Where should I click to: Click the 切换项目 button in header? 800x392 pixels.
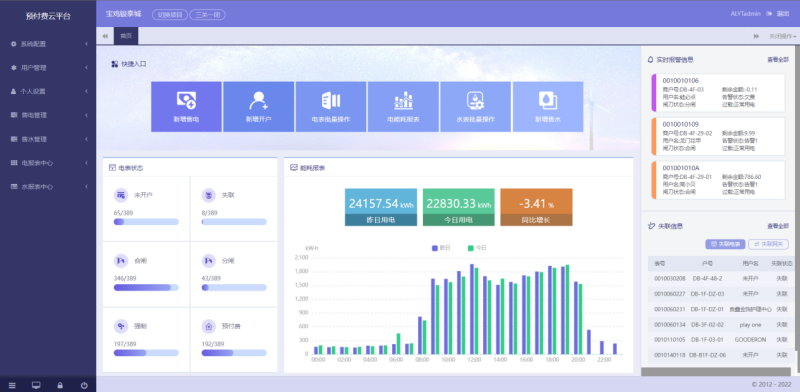point(170,15)
